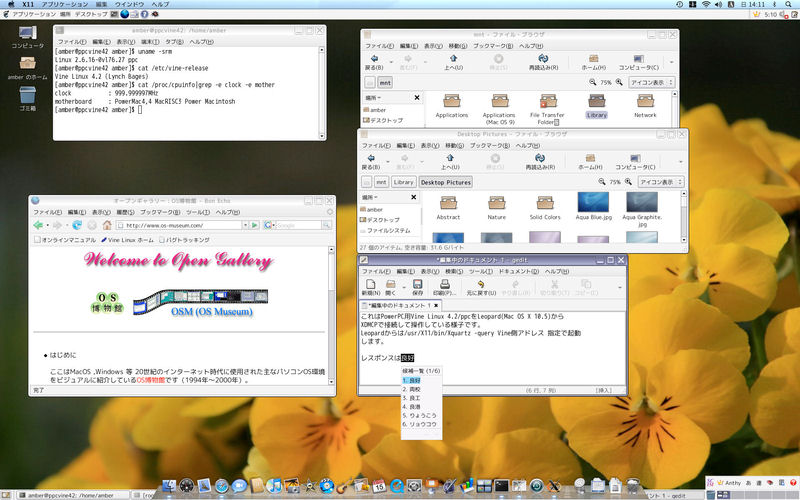Click the browser URL address field
The image size is (800, 500).
(x=179, y=225)
